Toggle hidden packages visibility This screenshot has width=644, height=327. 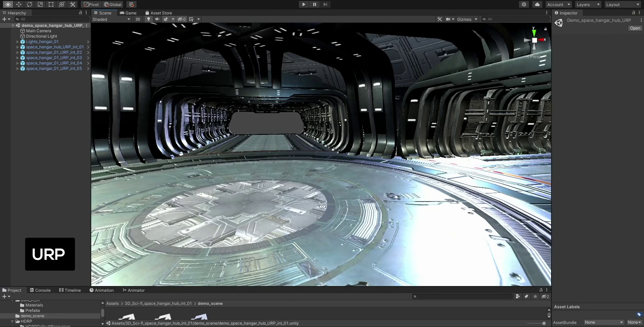click(545, 296)
